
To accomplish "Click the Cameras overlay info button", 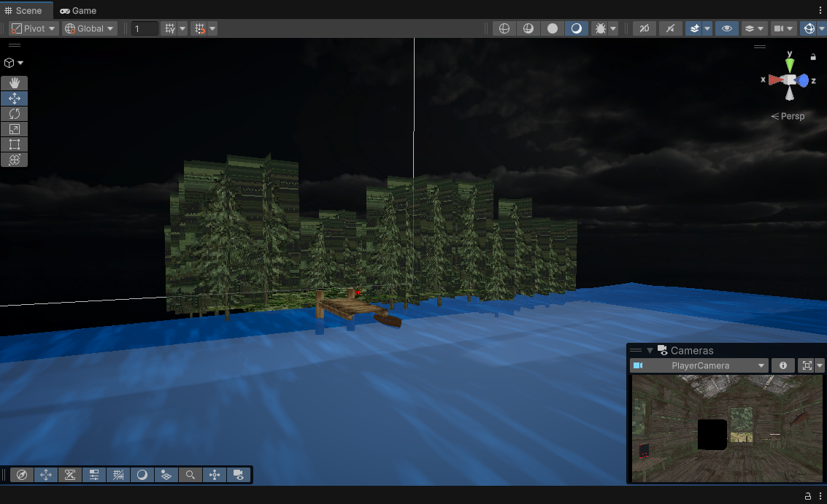I will point(782,365).
